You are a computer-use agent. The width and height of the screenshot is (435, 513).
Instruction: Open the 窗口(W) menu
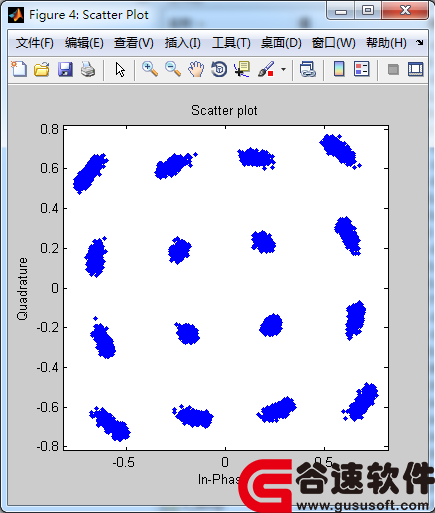tap(334, 43)
